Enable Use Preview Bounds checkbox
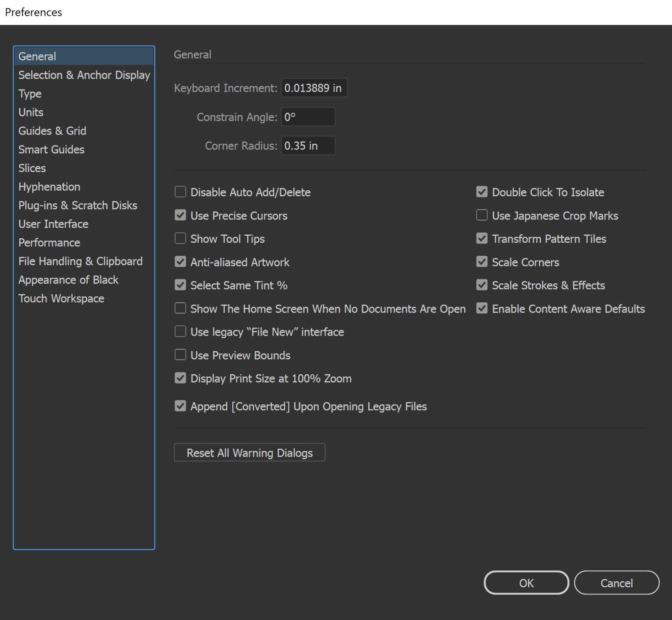 180,355
